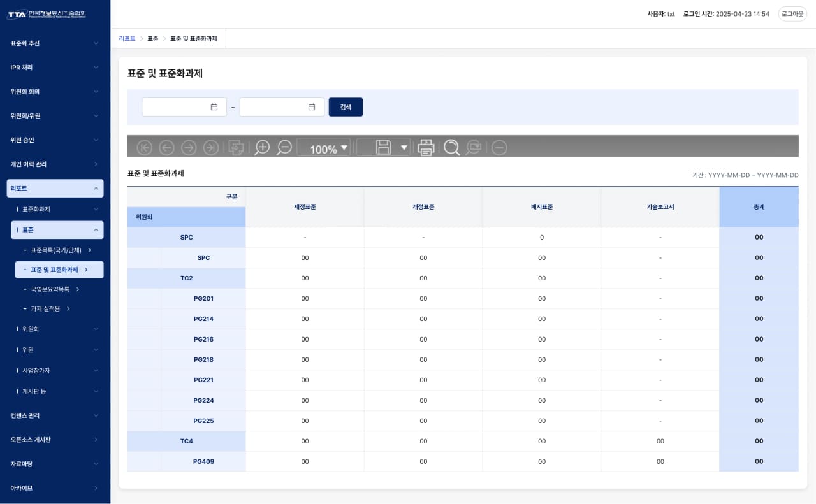Open the 100% zoom level dropdown
The image size is (816, 504).
click(x=344, y=148)
